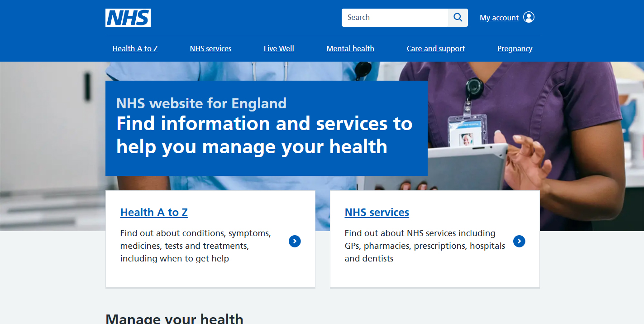644x324 pixels.
Task: Click the hero banner headline text
Action: 264,135
